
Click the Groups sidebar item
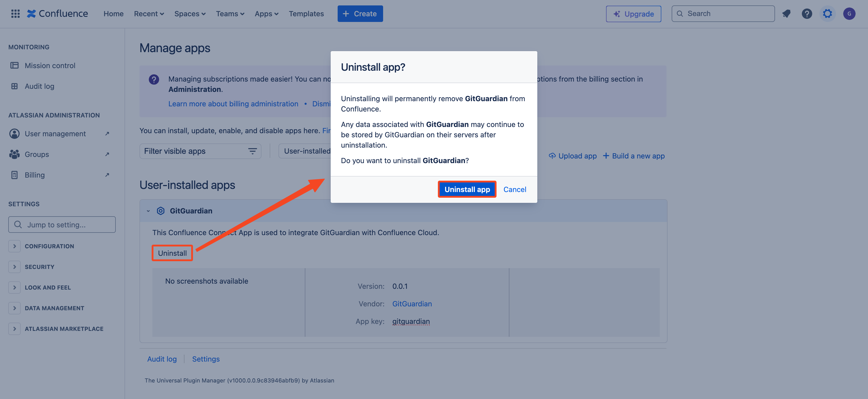coord(37,154)
